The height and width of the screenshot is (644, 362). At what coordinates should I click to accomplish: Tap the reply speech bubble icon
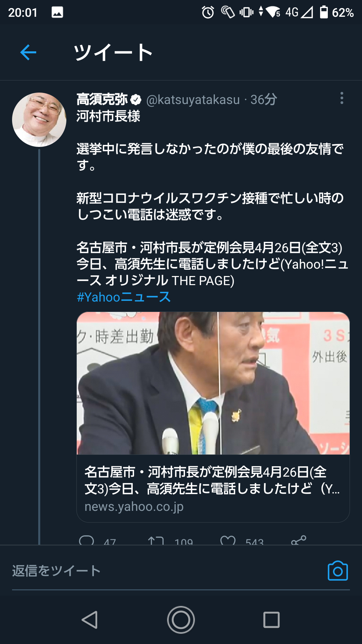pyautogui.click(x=86, y=540)
